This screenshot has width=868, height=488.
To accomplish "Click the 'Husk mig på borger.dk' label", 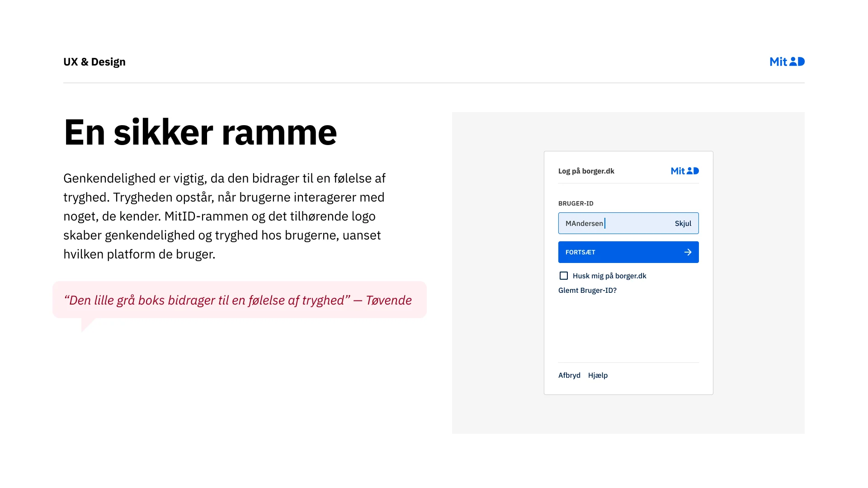I will pyautogui.click(x=609, y=276).
